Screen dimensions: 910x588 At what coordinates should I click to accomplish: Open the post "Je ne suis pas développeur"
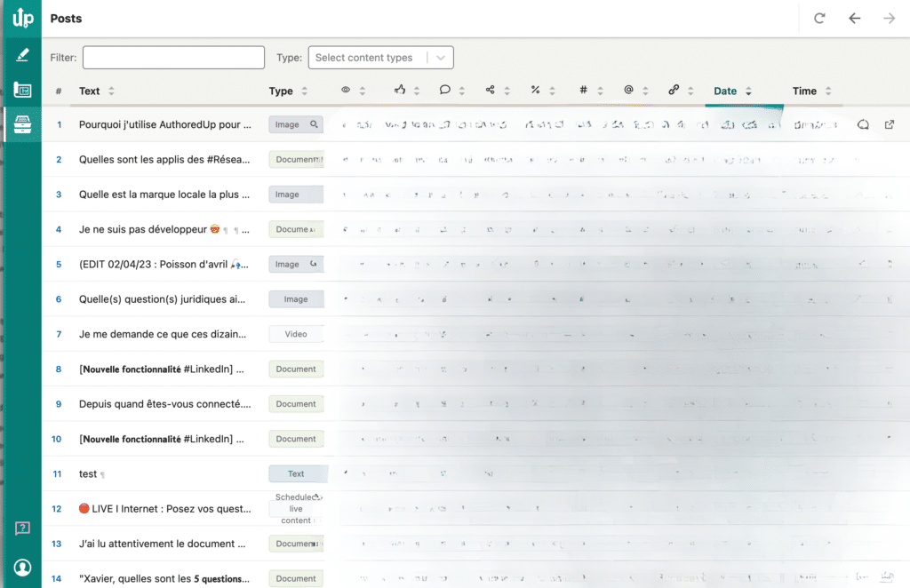click(x=149, y=229)
